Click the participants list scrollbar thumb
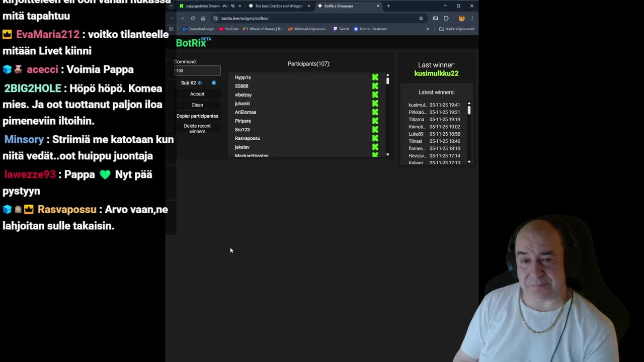The image size is (644, 362). pyautogui.click(x=387, y=80)
